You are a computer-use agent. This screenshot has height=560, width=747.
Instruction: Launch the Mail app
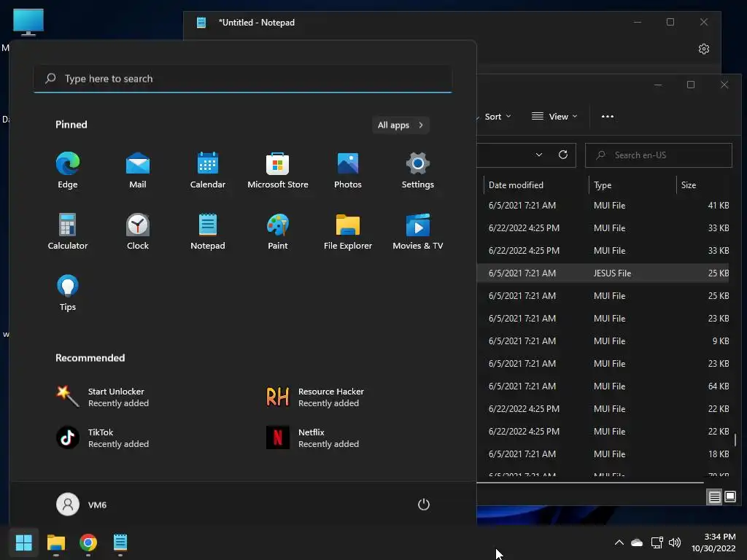[138, 171]
